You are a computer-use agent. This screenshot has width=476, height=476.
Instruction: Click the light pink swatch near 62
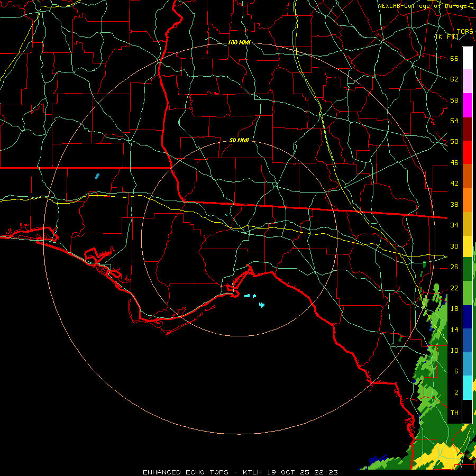(467, 81)
